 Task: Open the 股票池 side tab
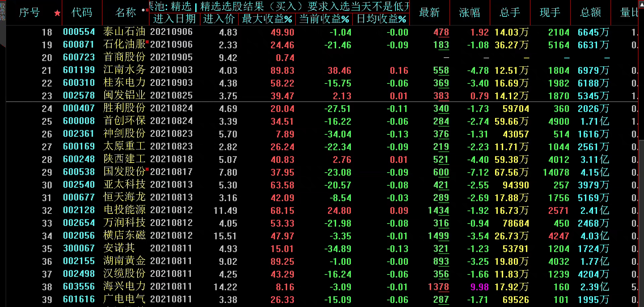pos(3,12)
